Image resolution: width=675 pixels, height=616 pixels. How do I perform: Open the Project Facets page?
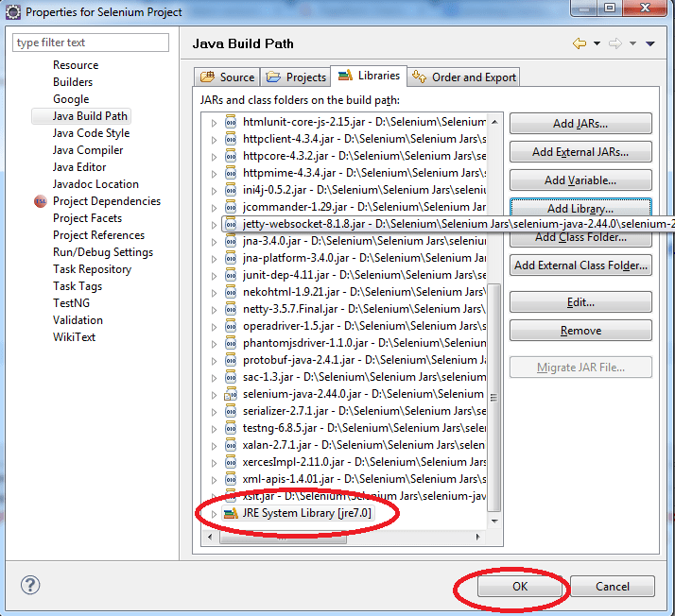pos(87,218)
